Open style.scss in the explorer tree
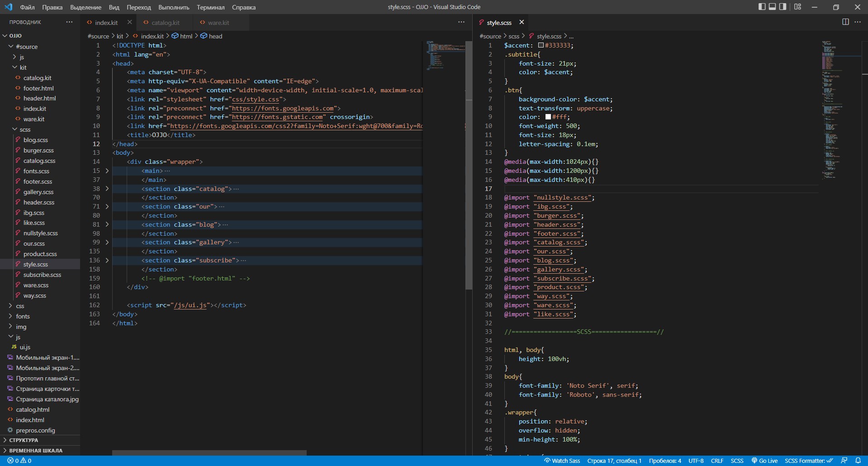Viewport: 868px width, 466px height. (35, 264)
